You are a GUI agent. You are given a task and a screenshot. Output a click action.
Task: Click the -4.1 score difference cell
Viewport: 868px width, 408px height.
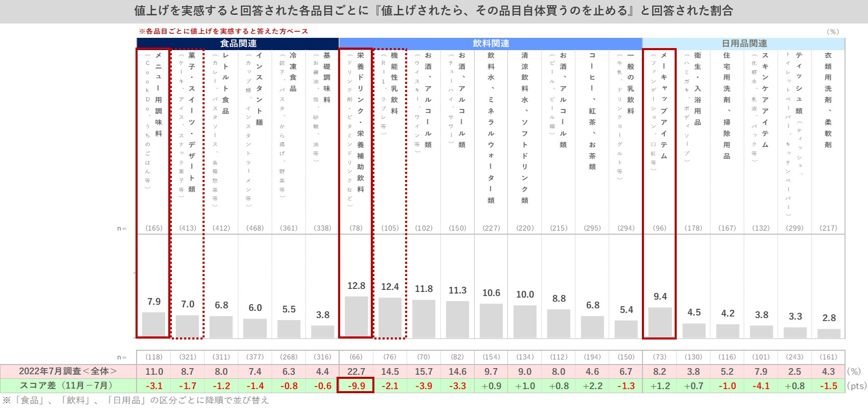pyautogui.click(x=761, y=386)
